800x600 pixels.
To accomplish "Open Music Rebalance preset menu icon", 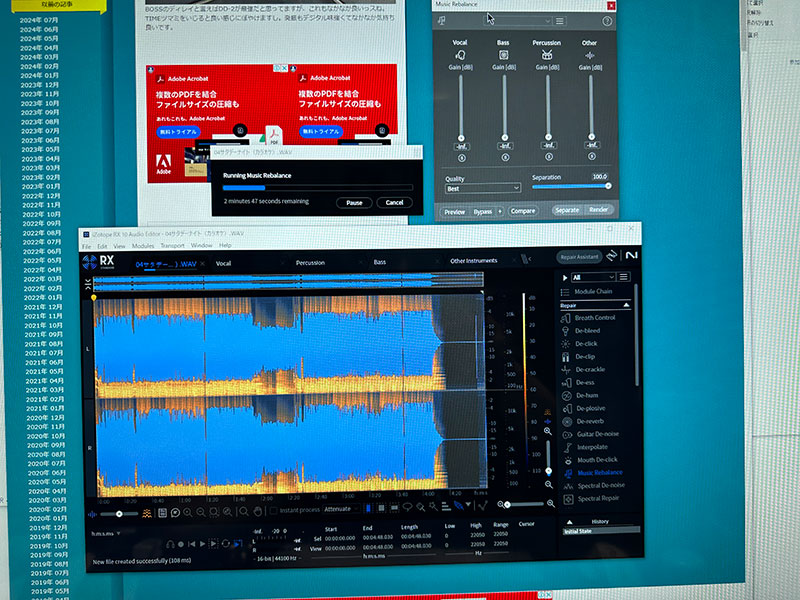I will [560, 21].
